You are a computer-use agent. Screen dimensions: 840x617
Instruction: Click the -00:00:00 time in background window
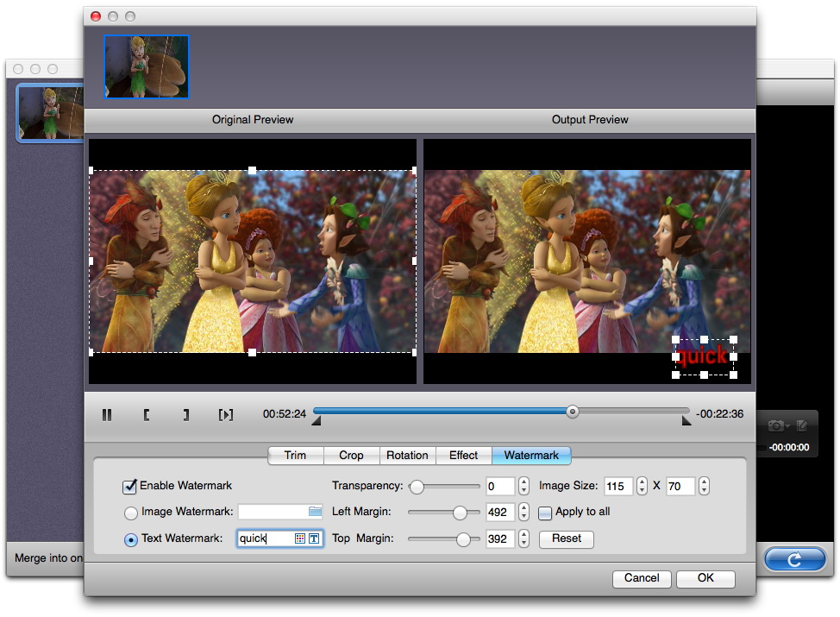(789, 447)
